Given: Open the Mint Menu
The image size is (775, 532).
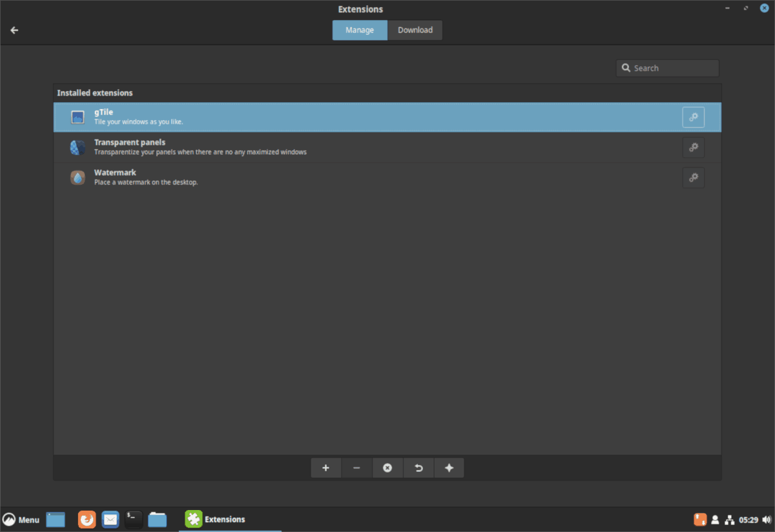Looking at the screenshot, I should coord(21,519).
